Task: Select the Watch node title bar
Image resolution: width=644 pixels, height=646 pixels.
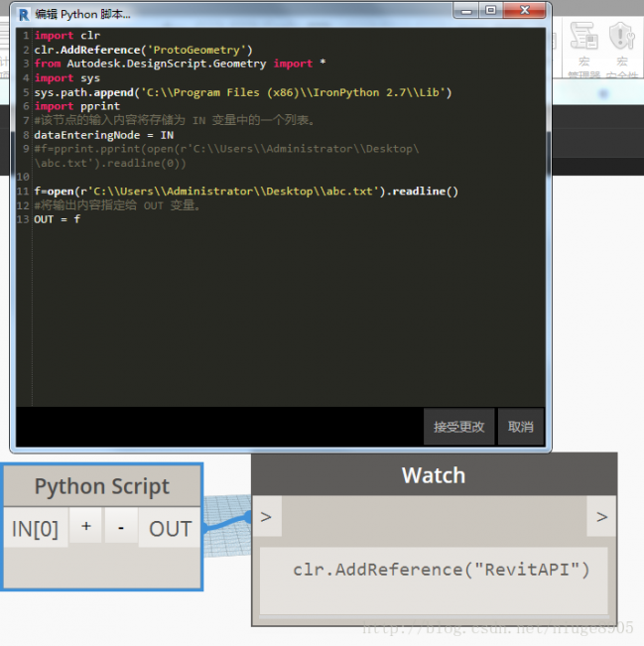Action: [x=433, y=475]
